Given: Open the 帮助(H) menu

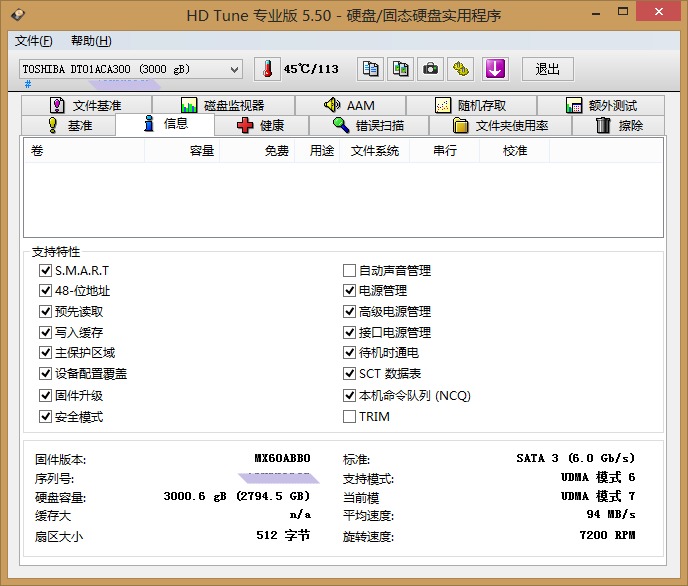Looking at the screenshot, I should click(91, 41).
